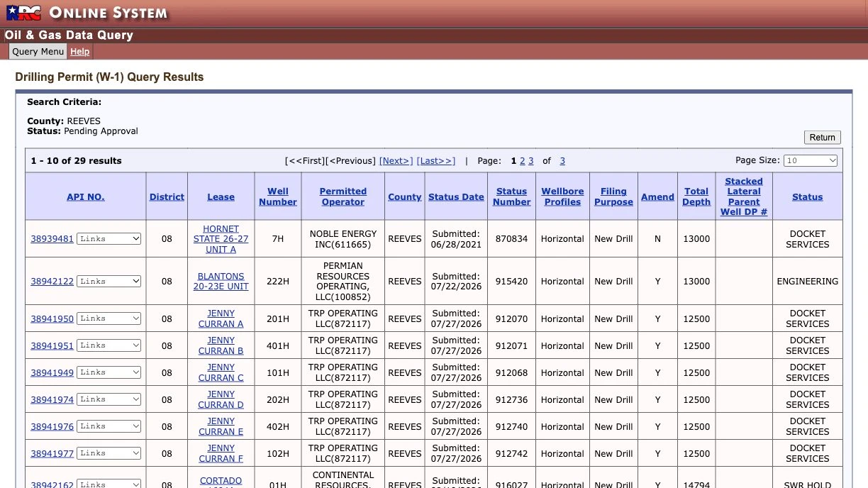This screenshot has height=488, width=868.
Task: Sort by Status Number column
Action: click(511, 196)
